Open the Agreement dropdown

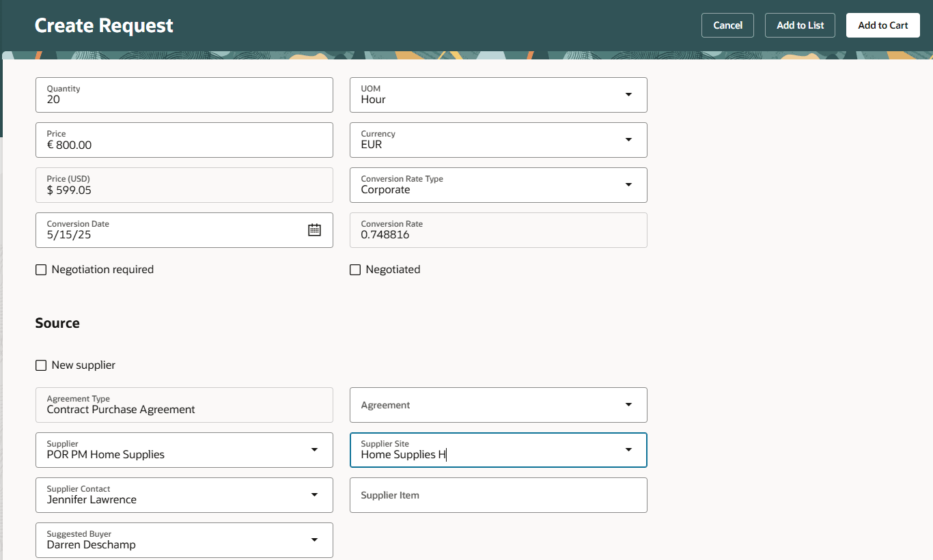coord(628,405)
